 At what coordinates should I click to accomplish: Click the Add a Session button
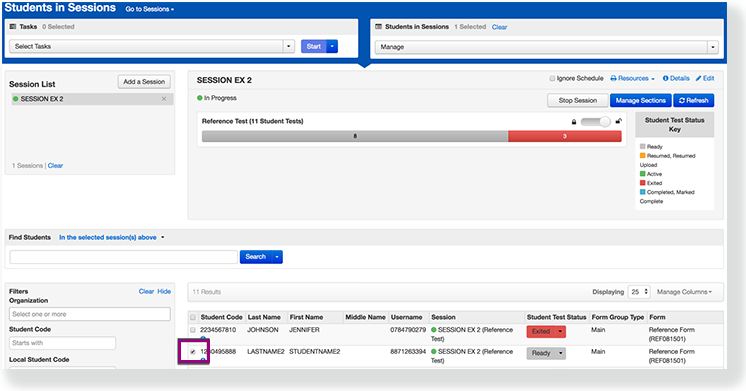144,82
